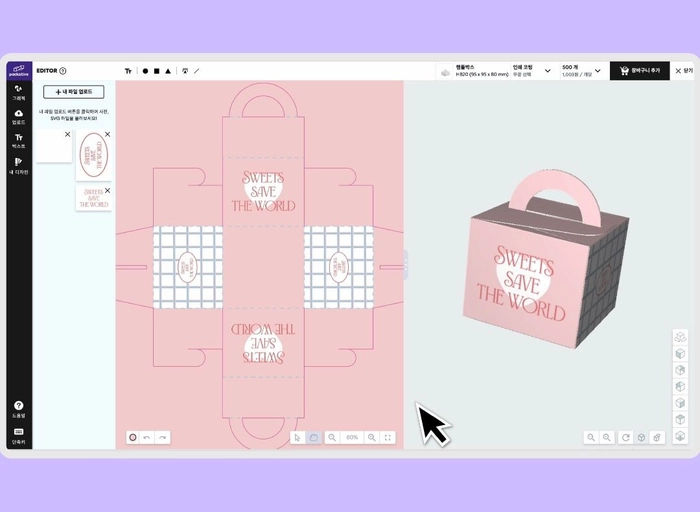Image resolution: width=700 pixels, height=512 pixels.
Task: Toggle the pointer select mode
Action: pyautogui.click(x=298, y=437)
